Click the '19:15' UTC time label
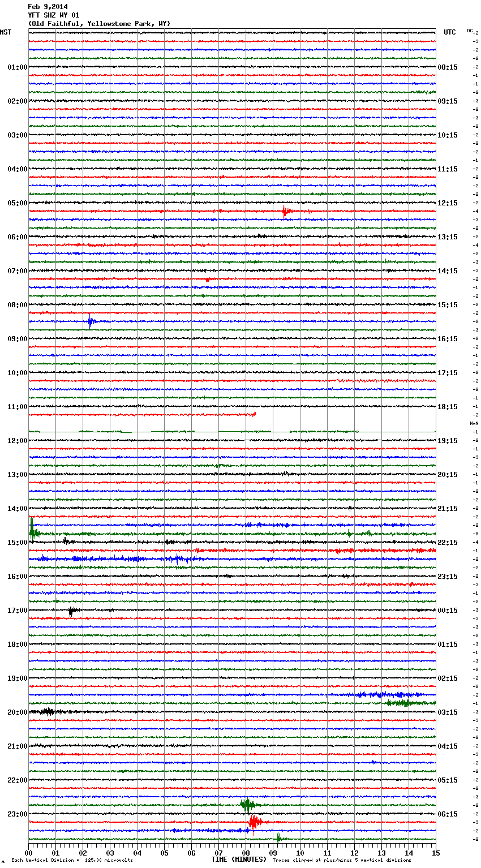This screenshot has width=481, height=868. click(x=448, y=441)
